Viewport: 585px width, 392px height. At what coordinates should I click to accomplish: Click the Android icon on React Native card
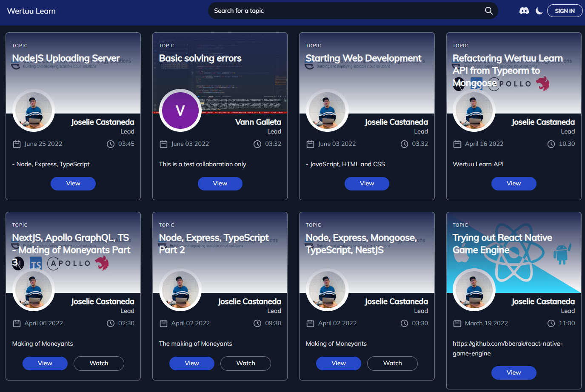click(561, 254)
